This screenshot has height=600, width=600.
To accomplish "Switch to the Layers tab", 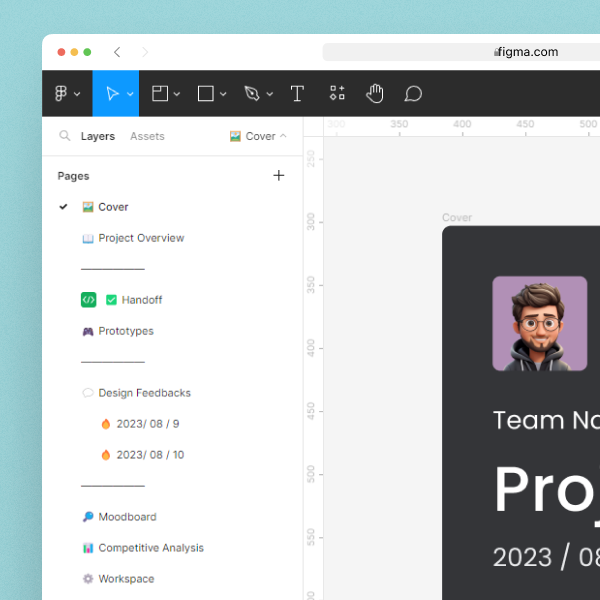I will 98,136.
